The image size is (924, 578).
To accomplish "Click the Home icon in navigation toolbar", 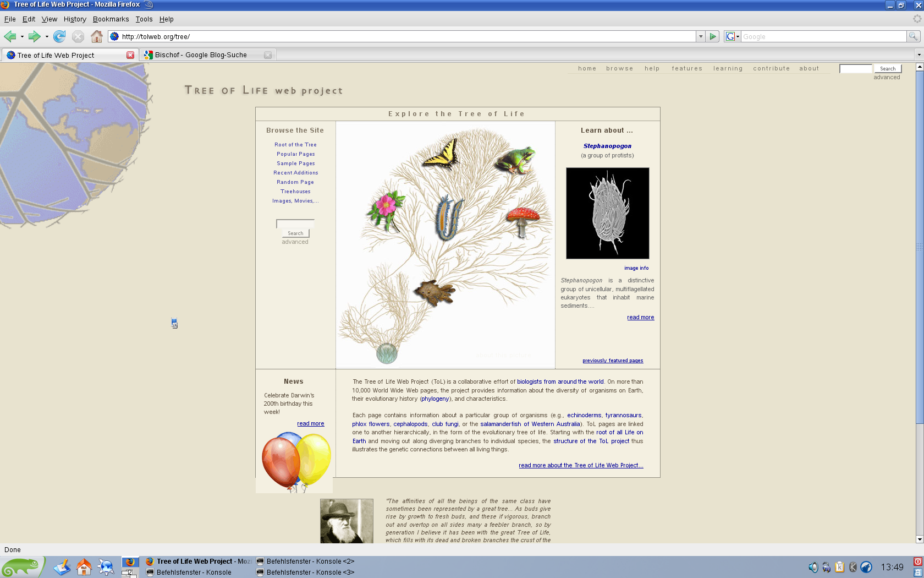I will click(x=97, y=37).
